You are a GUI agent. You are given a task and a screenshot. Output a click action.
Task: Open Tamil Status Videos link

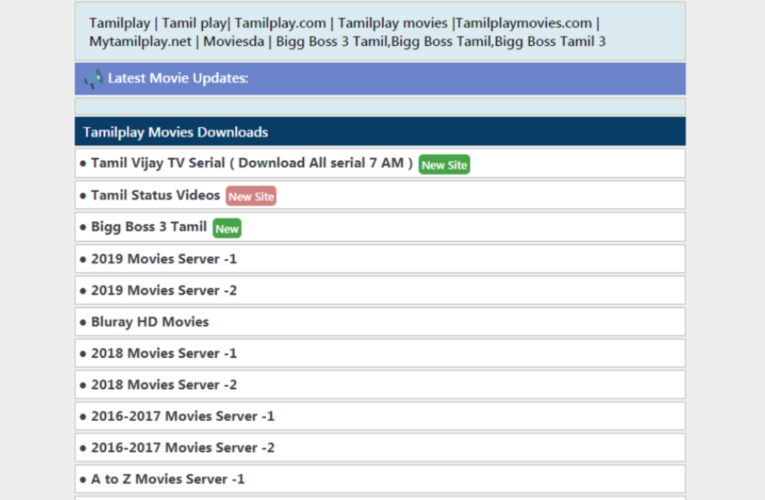(156, 195)
